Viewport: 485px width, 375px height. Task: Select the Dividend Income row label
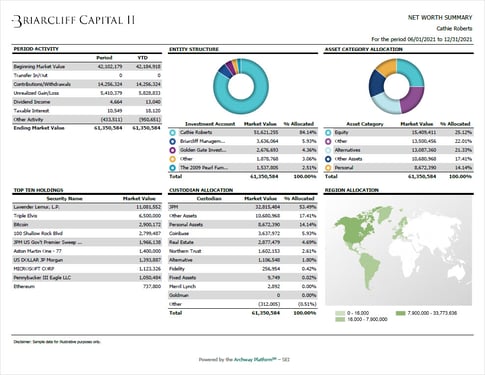click(32, 102)
